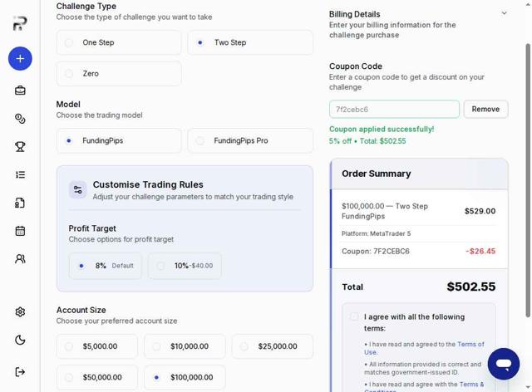Click Platform: MetaTrader 5 text

tap(376, 233)
